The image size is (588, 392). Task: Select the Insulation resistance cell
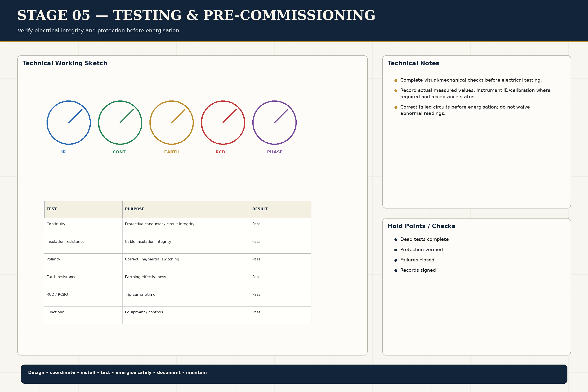83,245
